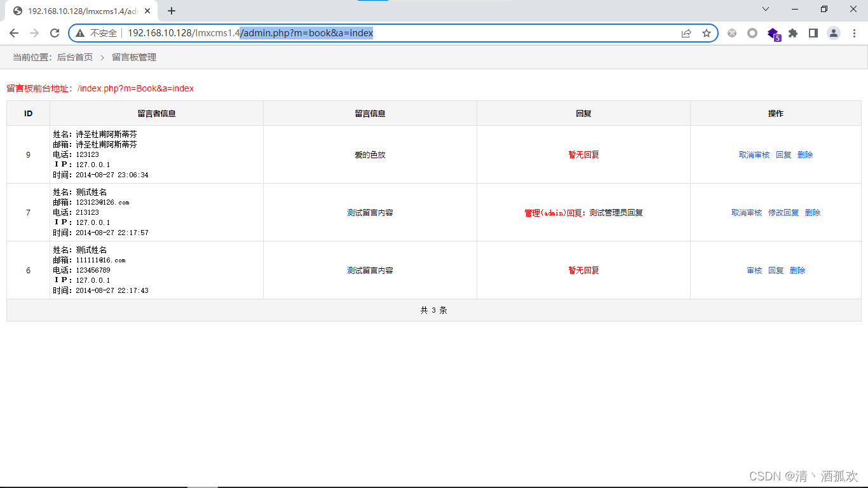This screenshot has width=868, height=488.
Task: Click 回复 link for message ID 6
Action: pos(775,271)
